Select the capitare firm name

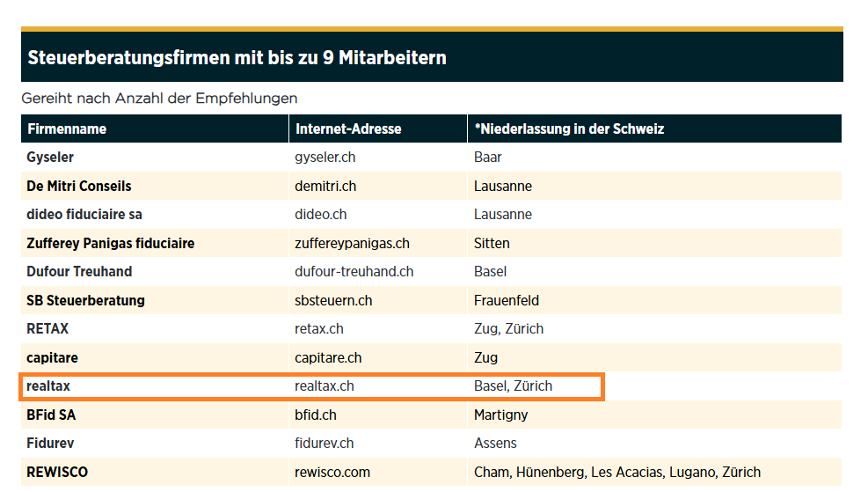point(52,358)
